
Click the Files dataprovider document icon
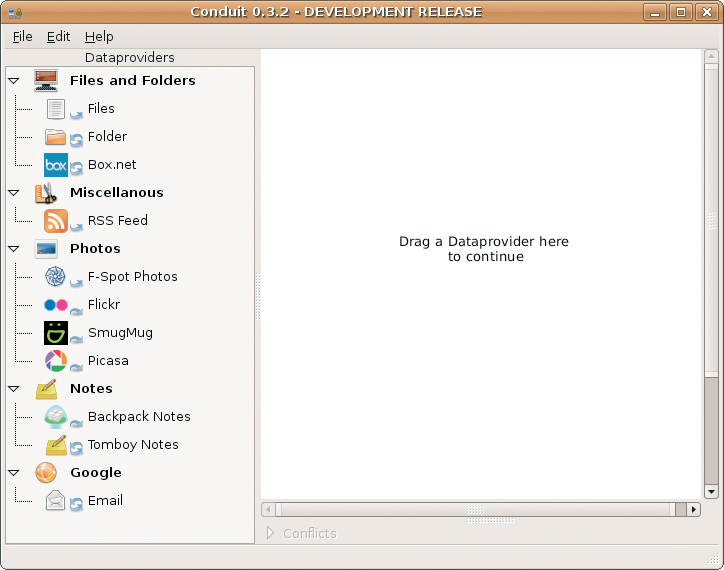55,109
